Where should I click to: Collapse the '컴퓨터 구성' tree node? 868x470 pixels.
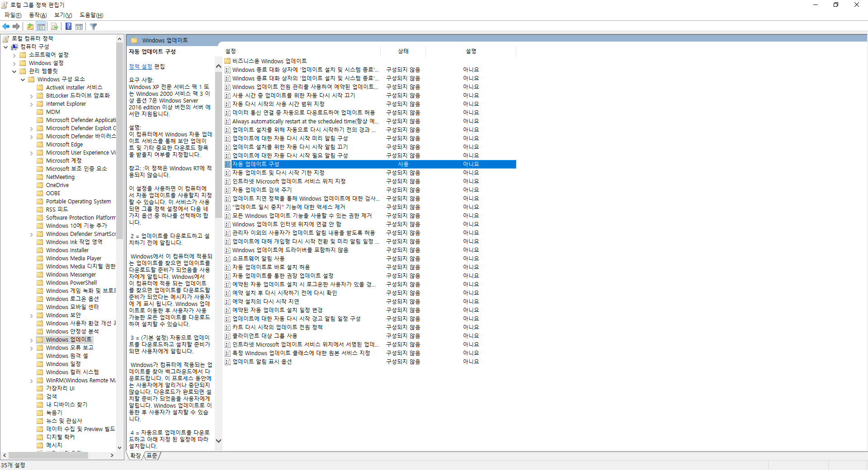(x=6, y=47)
